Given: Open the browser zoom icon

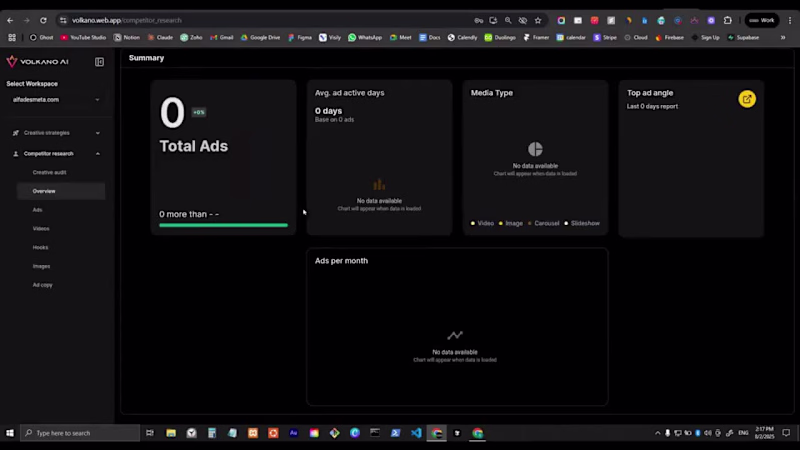Looking at the screenshot, I should [508, 20].
